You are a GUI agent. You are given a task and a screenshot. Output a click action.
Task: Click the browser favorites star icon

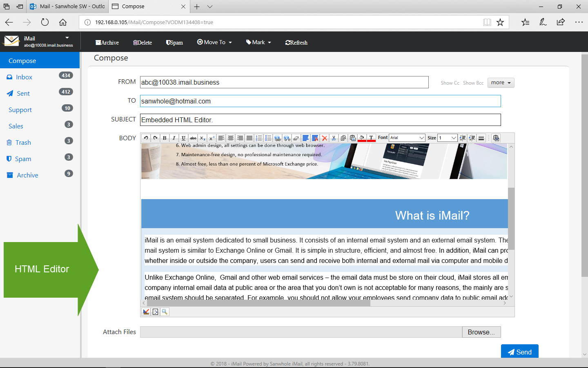[500, 22]
